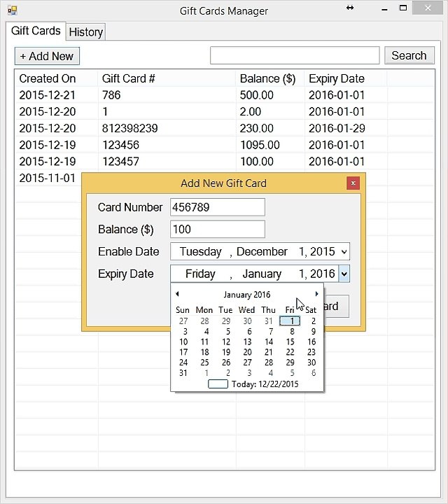The image size is (448, 504).
Task: Select the Gift Cards tab
Action: (36, 31)
